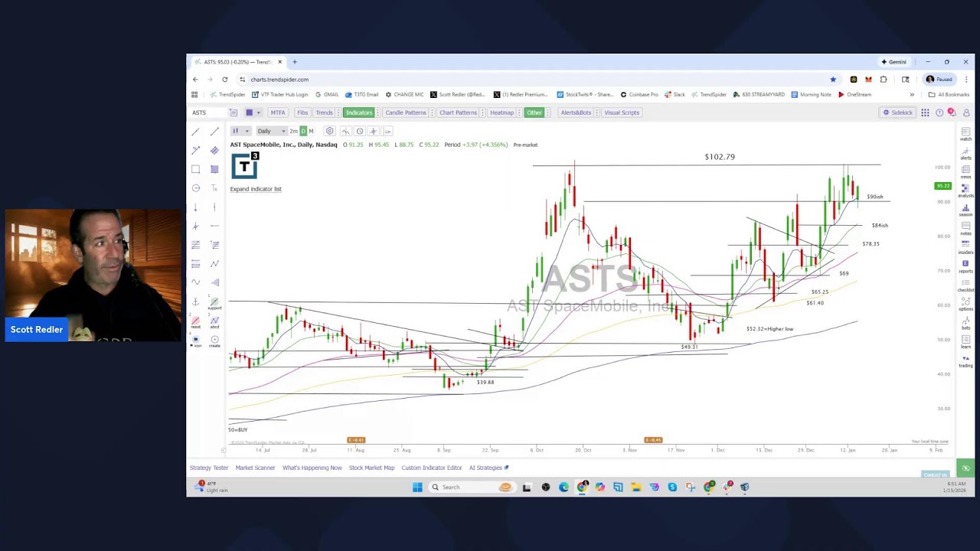This screenshot has width=980, height=551.
Task: Open the watch list sidebar panel
Action: pyautogui.click(x=965, y=134)
